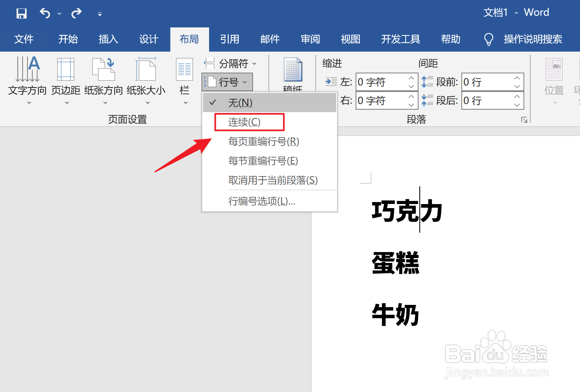
Task: Choose 取消用于当前段落(S)
Action: tap(270, 180)
